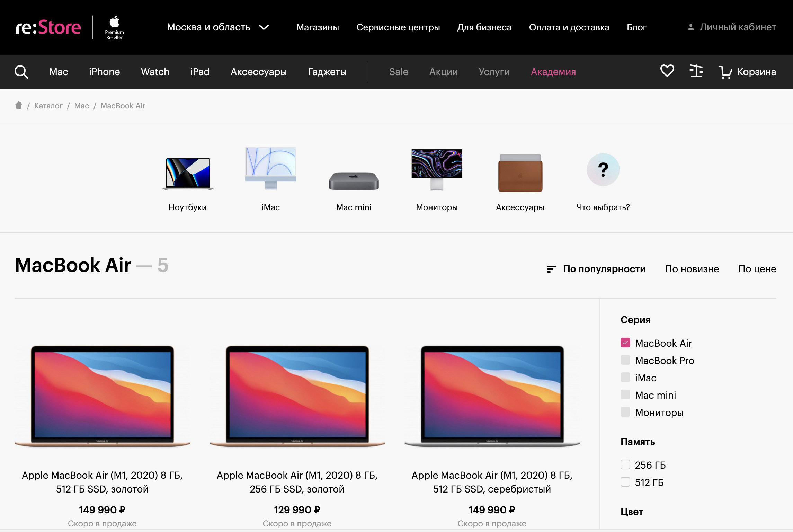This screenshot has width=793, height=532.
Task: Open the Что выбрать? question mark icon
Action: [603, 170]
